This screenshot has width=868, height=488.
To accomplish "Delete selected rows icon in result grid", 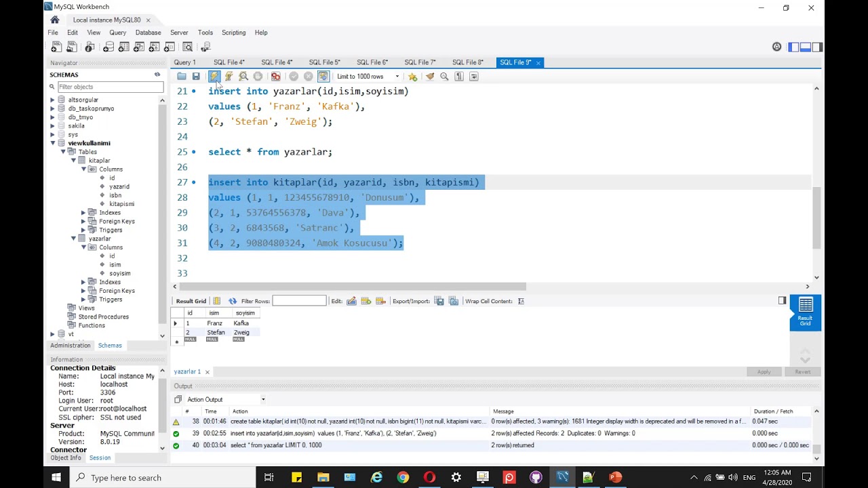I will point(380,301).
